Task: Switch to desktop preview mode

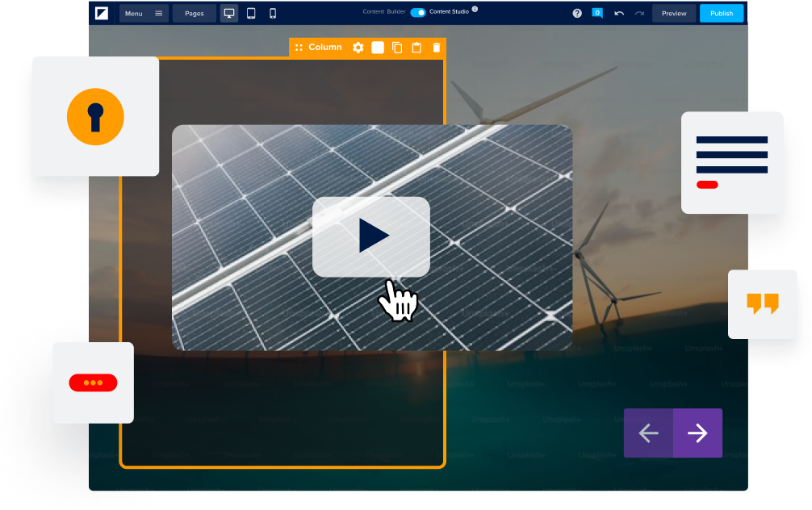Action: coord(229,14)
